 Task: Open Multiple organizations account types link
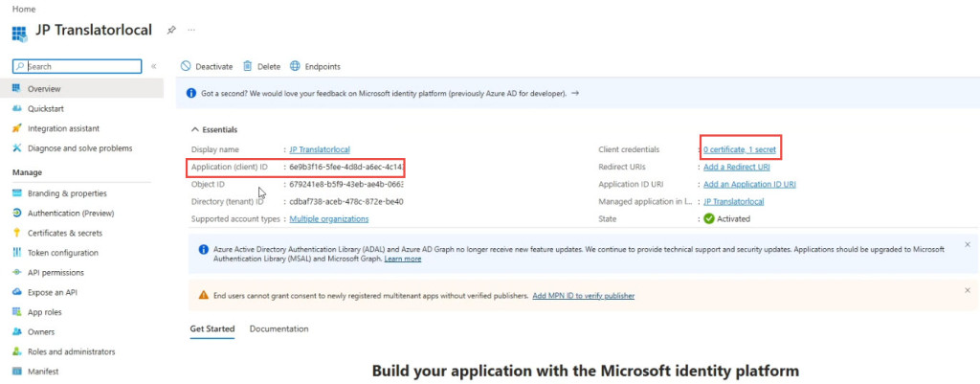[x=329, y=219]
